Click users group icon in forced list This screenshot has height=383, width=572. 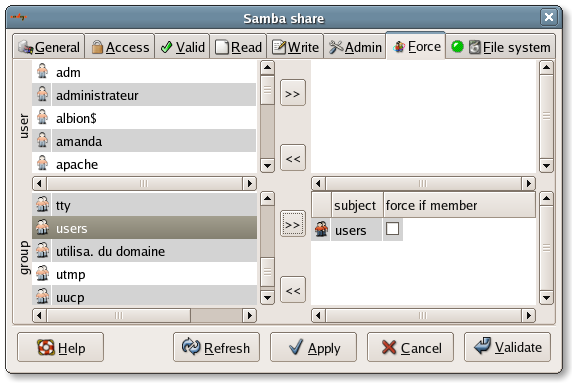(x=321, y=230)
